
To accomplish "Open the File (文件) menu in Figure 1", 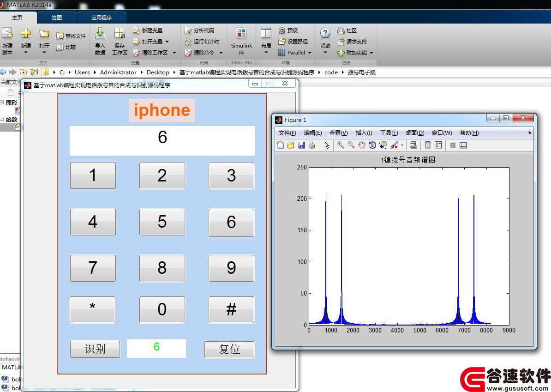I will tap(287, 133).
